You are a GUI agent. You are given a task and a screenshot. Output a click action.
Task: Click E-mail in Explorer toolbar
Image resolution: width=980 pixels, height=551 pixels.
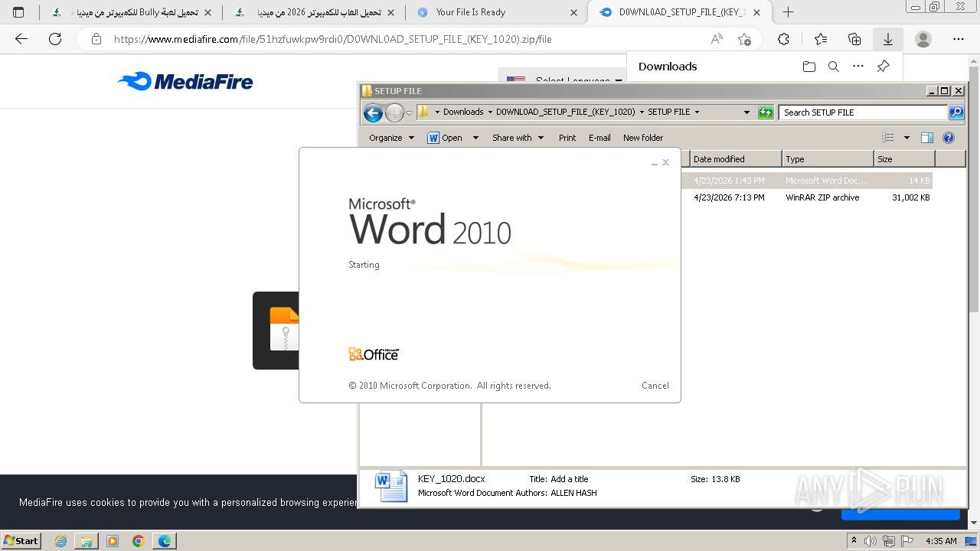coord(599,138)
